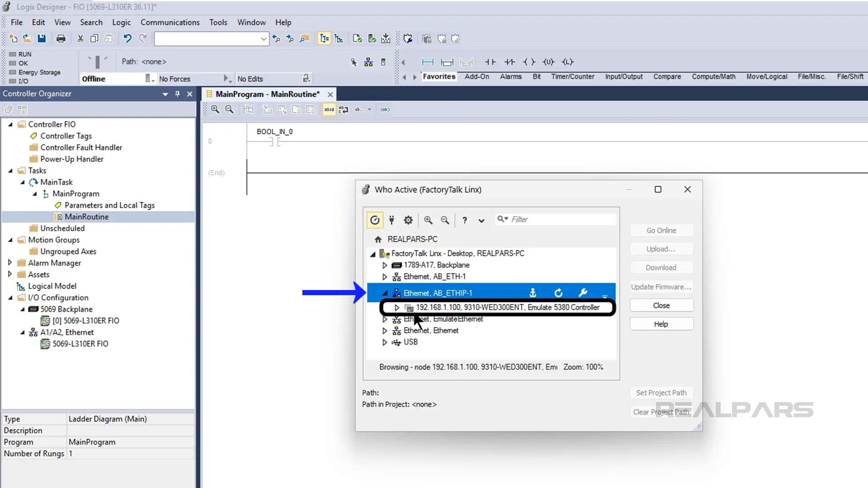Collapse the MainTask tree node
Image resolution: width=868 pixels, height=488 pixels.
tap(23, 182)
